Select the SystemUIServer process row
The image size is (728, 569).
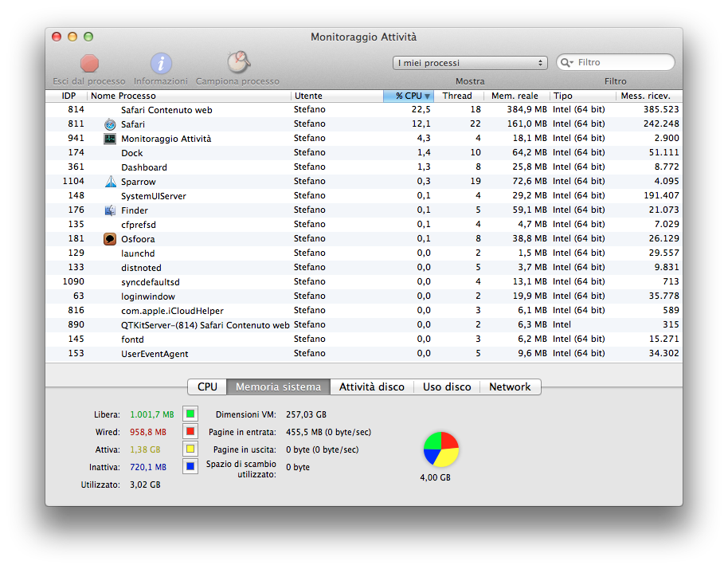(x=364, y=195)
